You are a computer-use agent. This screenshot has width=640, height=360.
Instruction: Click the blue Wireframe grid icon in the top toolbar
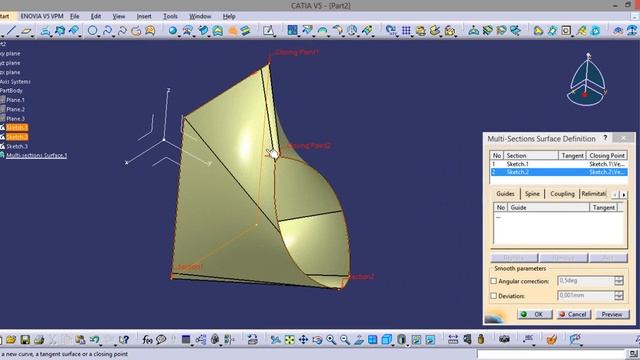click(292, 30)
